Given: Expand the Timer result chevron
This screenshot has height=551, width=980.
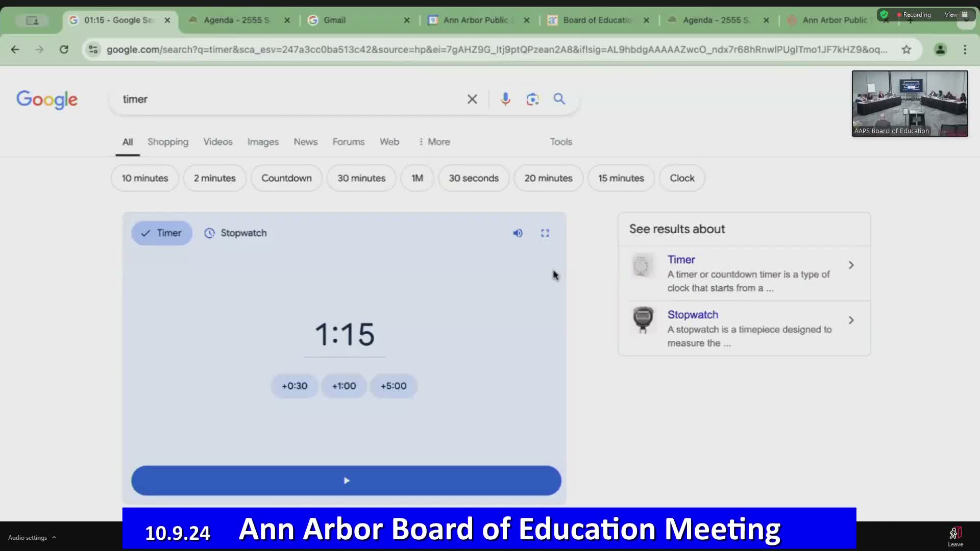Looking at the screenshot, I should [851, 265].
